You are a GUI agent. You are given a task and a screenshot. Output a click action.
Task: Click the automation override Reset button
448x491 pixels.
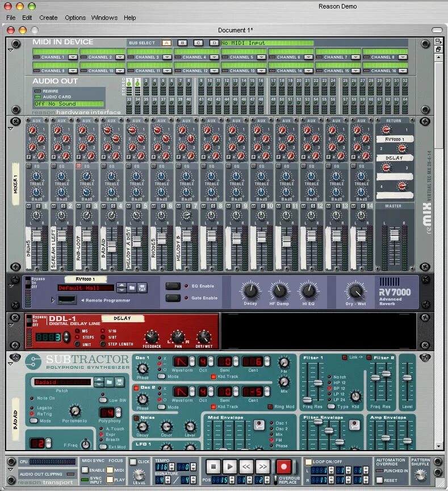coord(379,480)
